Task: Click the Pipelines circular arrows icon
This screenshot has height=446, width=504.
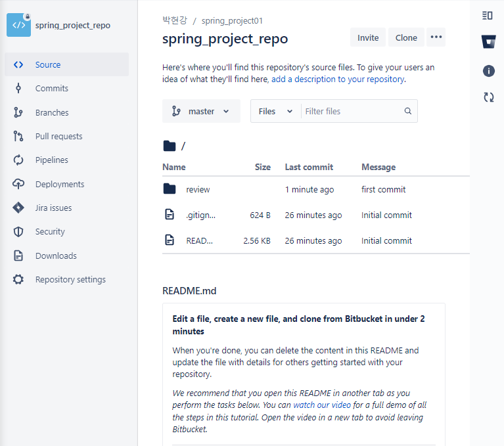Action: pyautogui.click(x=18, y=160)
